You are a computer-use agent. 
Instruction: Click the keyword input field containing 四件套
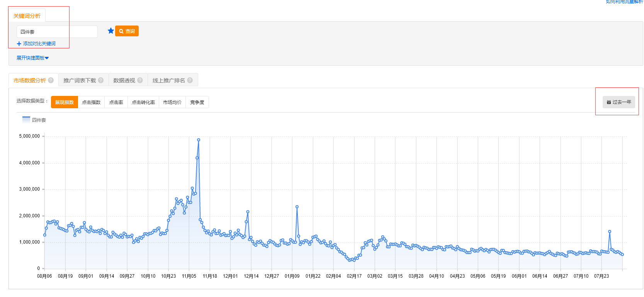coord(57,32)
